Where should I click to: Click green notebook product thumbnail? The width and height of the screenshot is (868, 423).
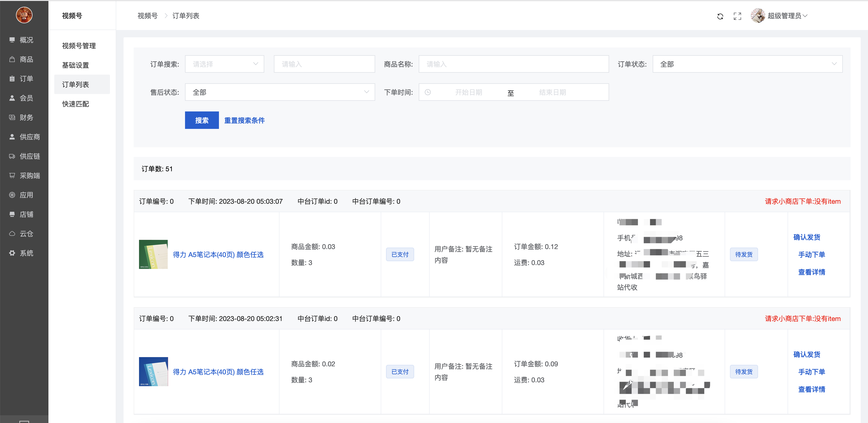pyautogui.click(x=153, y=254)
